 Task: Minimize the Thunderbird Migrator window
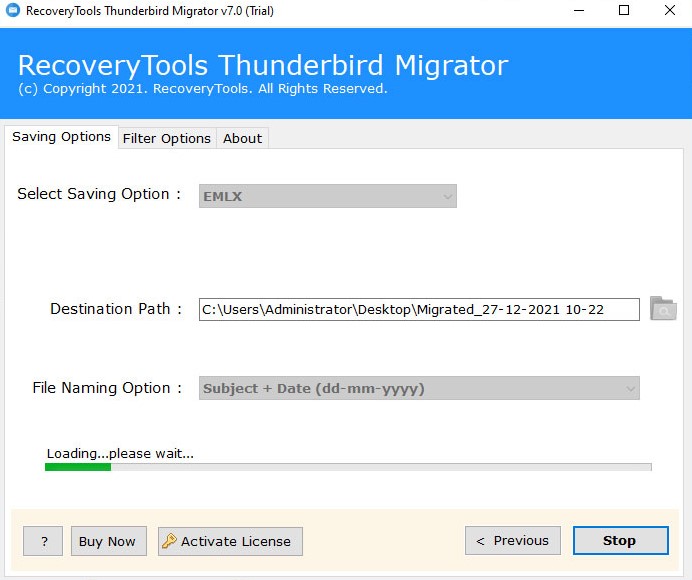tap(579, 10)
